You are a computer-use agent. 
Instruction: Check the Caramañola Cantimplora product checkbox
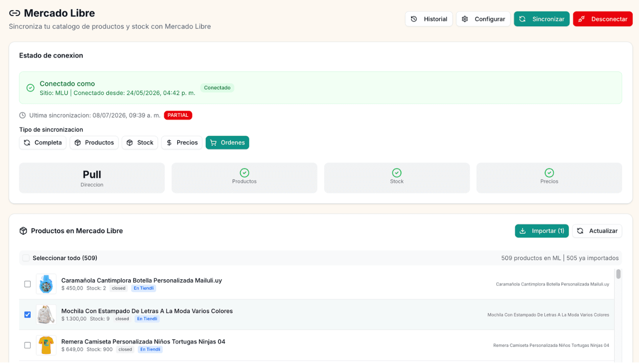tap(27, 284)
